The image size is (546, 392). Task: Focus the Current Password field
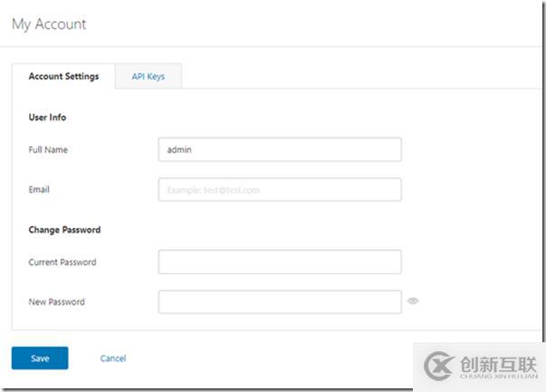(279, 262)
